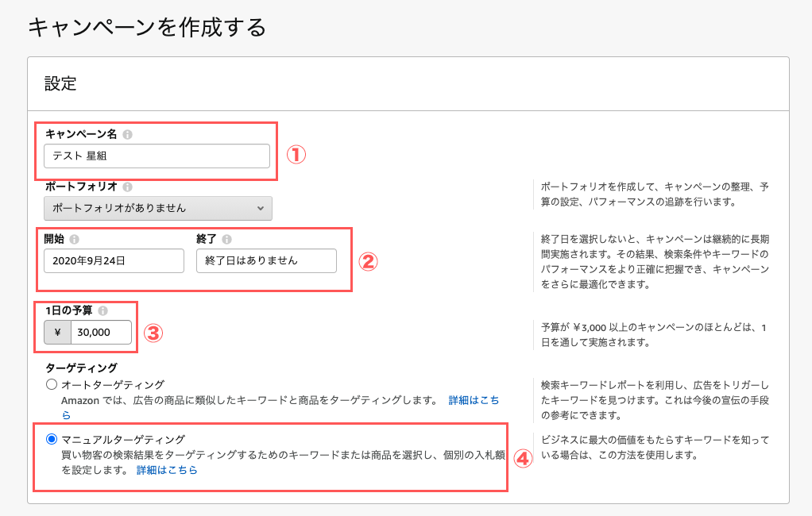Click the info icon beside 1日の予算
The width and height of the screenshot is (812, 516).
pyautogui.click(x=105, y=310)
